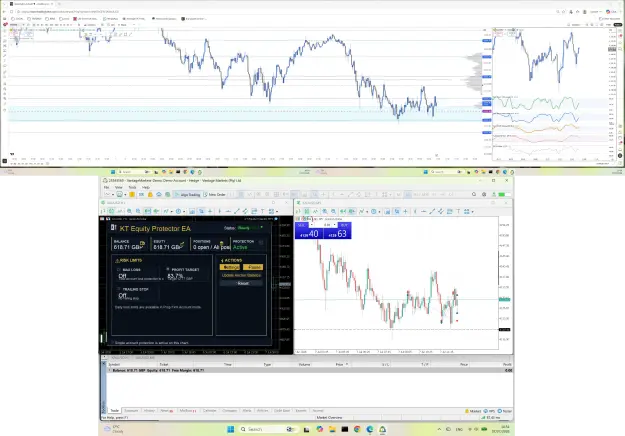Zoom in on the left chart toolbar
625x436 pixels.
point(129,211)
